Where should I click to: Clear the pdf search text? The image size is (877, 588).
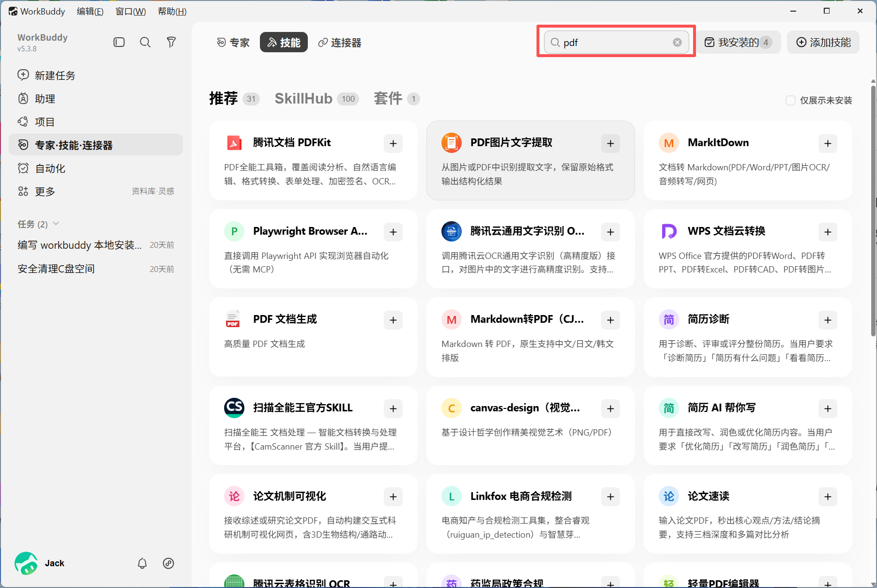click(x=677, y=43)
